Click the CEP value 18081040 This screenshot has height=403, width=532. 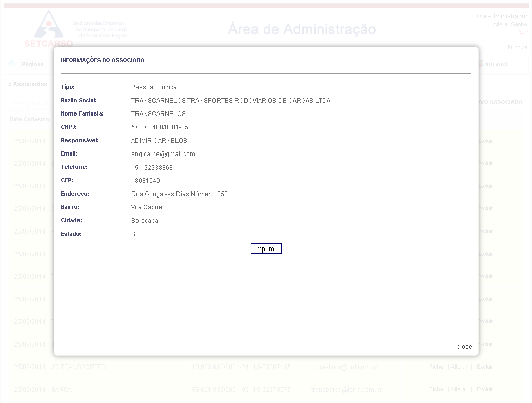[x=146, y=181]
